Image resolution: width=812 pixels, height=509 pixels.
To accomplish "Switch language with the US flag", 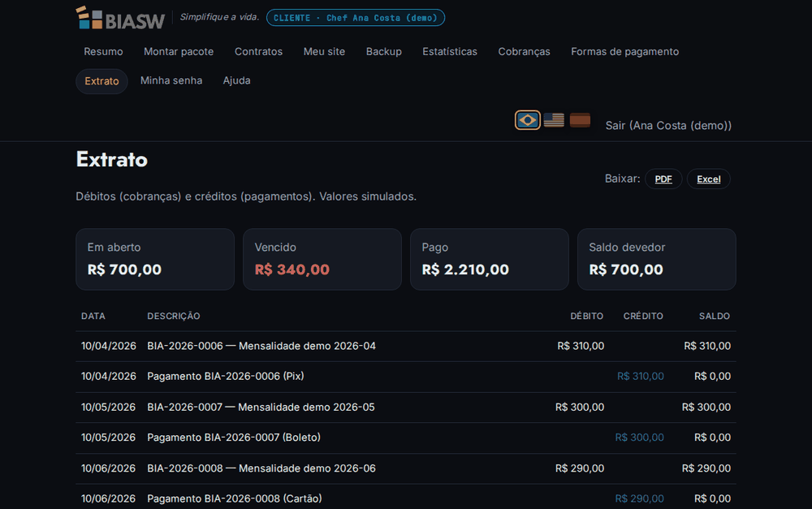I will (554, 120).
